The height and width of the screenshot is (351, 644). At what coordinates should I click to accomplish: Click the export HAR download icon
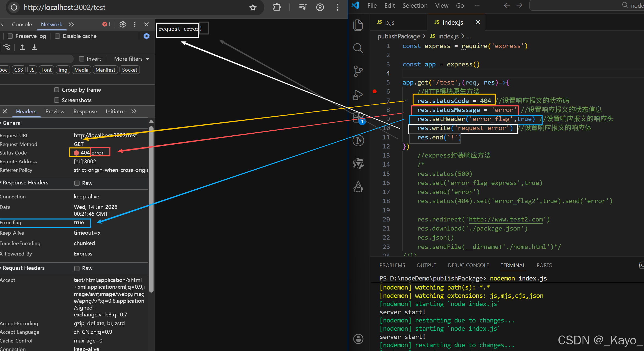pos(34,47)
